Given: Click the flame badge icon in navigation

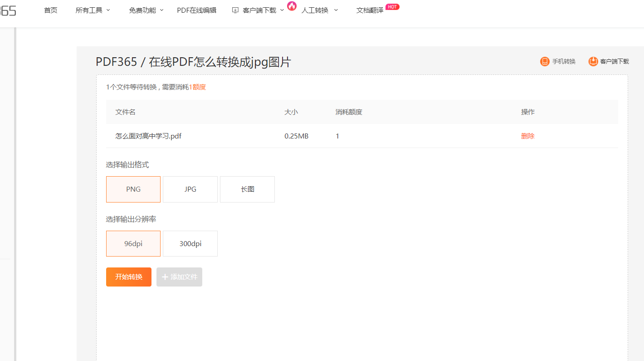Looking at the screenshot, I should [x=292, y=6].
